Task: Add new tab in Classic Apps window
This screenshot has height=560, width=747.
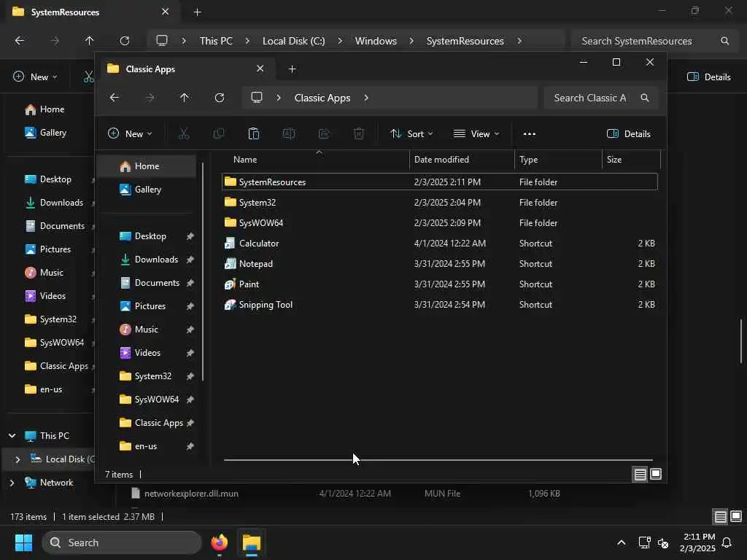Action: coord(292,69)
